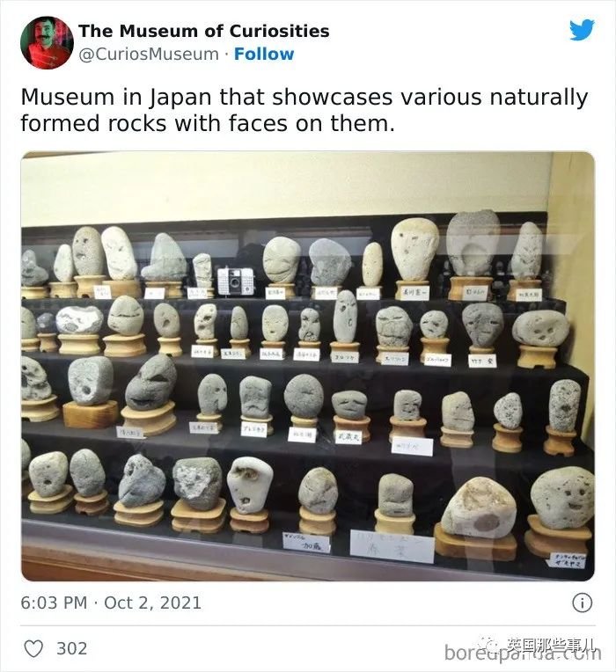Click the vintage camera in the display photo
Image resolution: width=616 pixels, height=672 pixels.
[x=235, y=281]
